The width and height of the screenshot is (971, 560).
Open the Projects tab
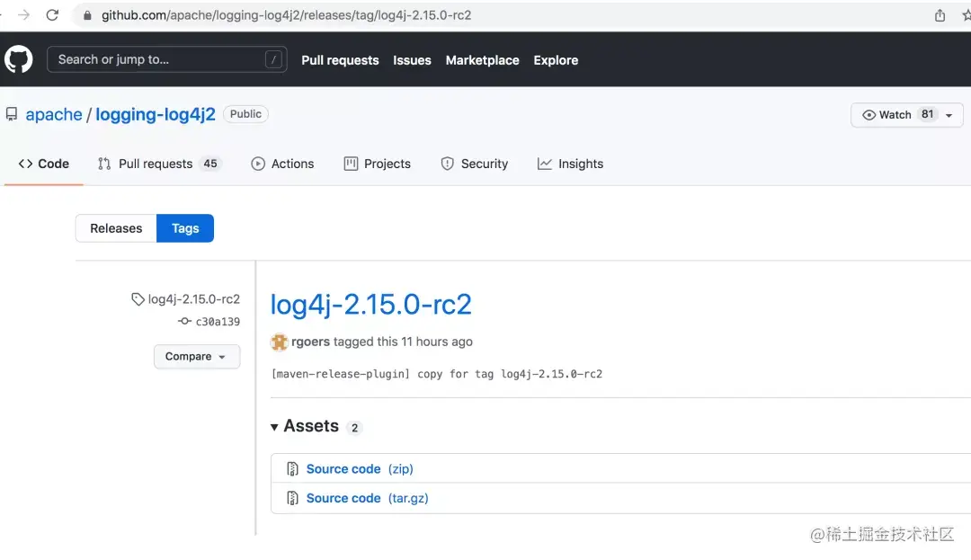click(377, 164)
